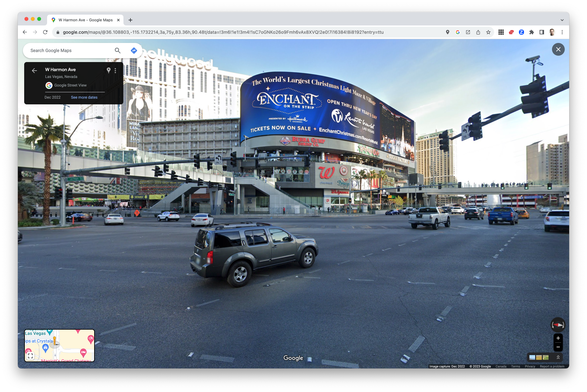
Task: Click the browser back arrow
Action: coord(25,32)
